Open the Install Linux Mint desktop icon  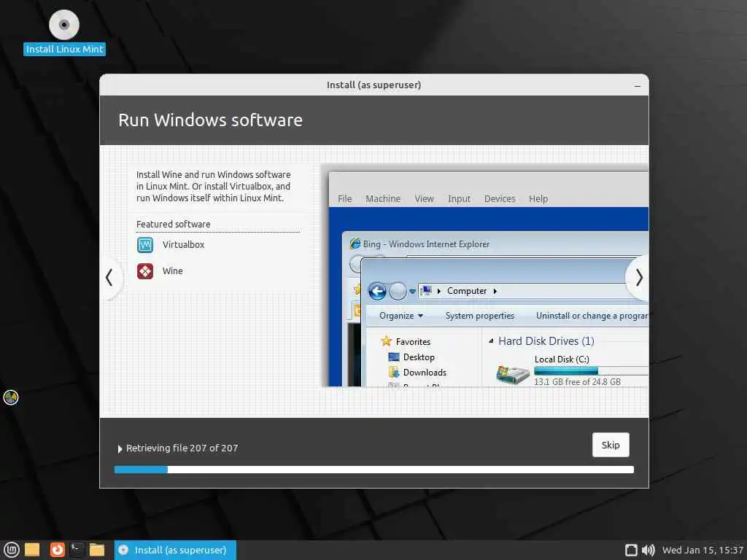click(64, 32)
